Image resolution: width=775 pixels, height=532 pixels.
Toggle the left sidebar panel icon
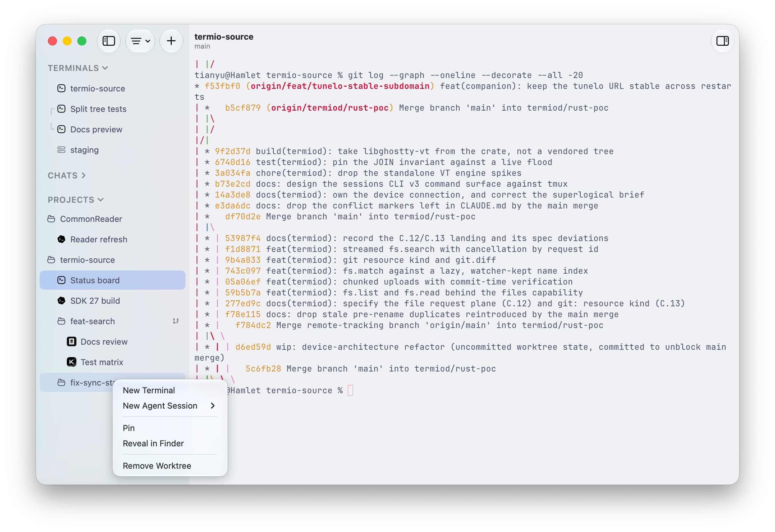point(108,41)
